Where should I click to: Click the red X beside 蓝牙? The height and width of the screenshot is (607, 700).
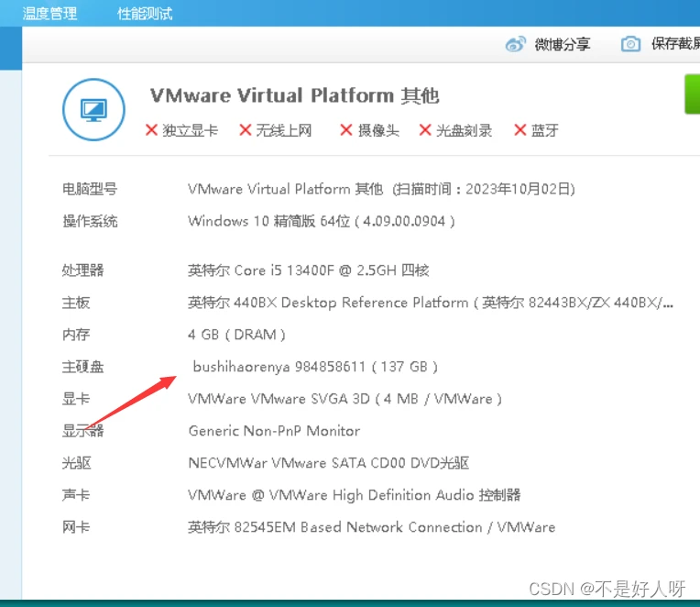(520, 130)
